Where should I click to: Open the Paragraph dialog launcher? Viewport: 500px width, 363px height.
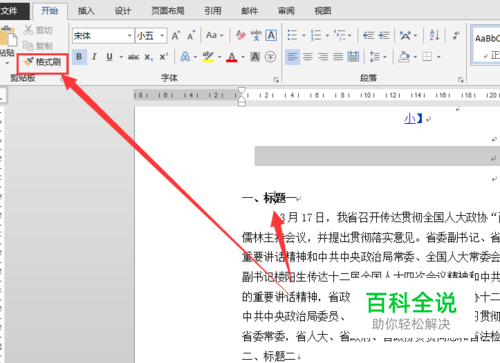click(461, 80)
